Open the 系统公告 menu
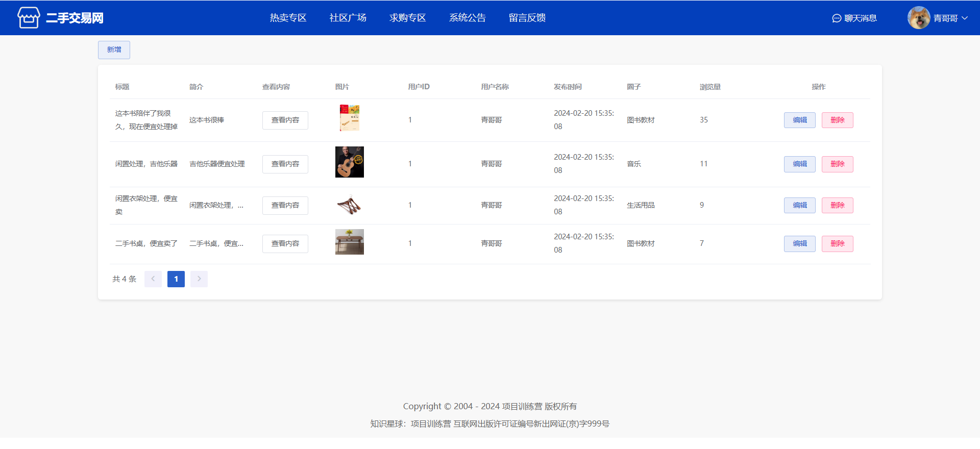 click(467, 18)
